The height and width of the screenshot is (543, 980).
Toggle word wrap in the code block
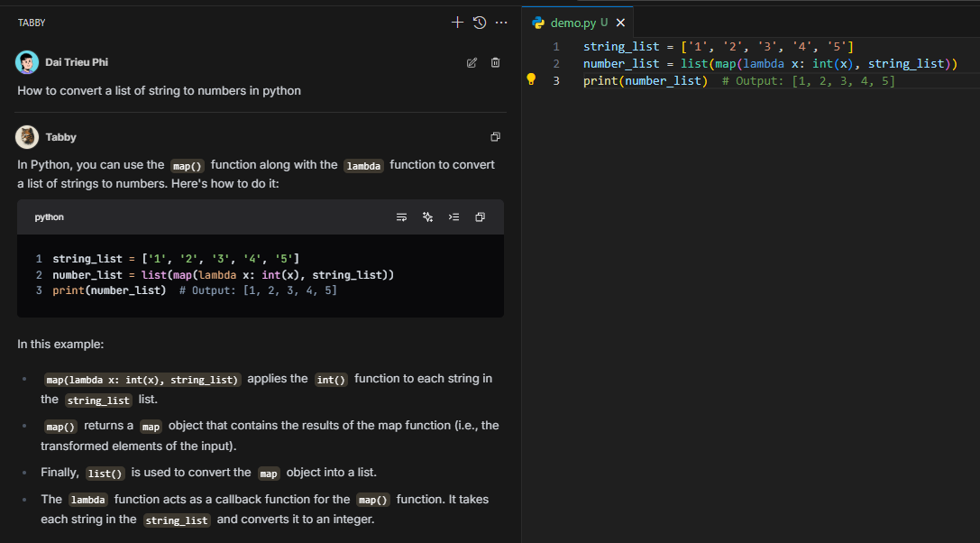pos(401,217)
